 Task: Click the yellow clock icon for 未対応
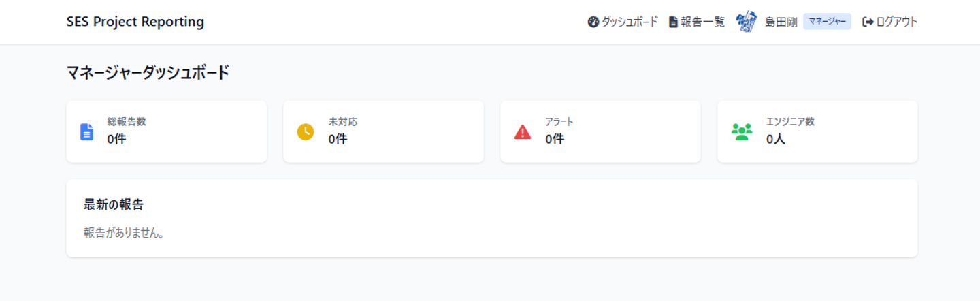coord(306,131)
